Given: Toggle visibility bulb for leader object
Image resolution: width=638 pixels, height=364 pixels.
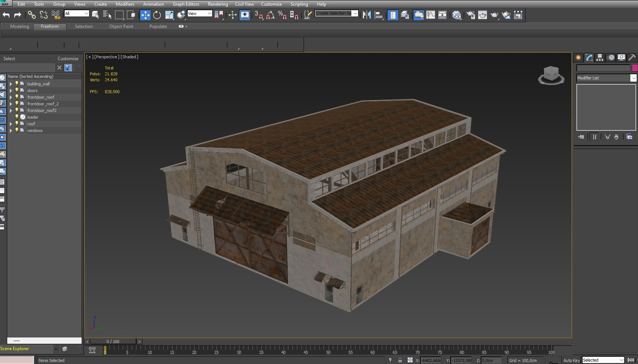Looking at the screenshot, I should [17, 117].
